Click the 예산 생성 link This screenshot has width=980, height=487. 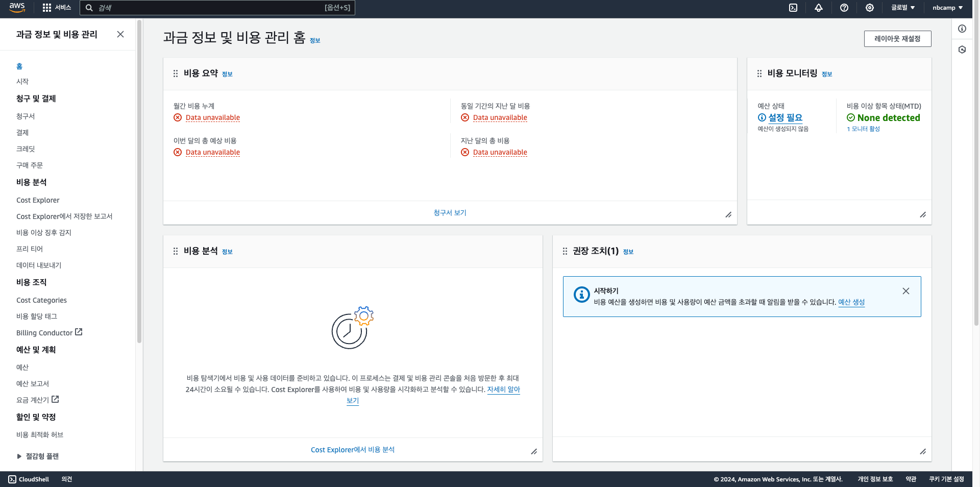(851, 302)
